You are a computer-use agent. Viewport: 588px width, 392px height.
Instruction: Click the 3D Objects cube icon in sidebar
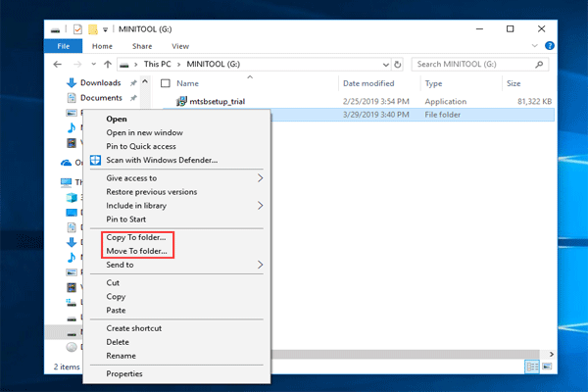click(72, 197)
